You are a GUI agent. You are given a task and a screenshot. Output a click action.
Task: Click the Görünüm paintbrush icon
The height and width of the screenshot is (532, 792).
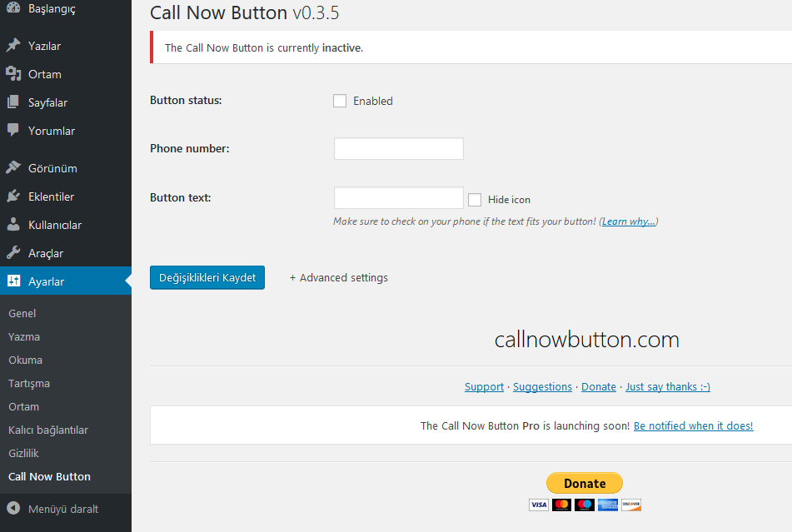(13, 167)
